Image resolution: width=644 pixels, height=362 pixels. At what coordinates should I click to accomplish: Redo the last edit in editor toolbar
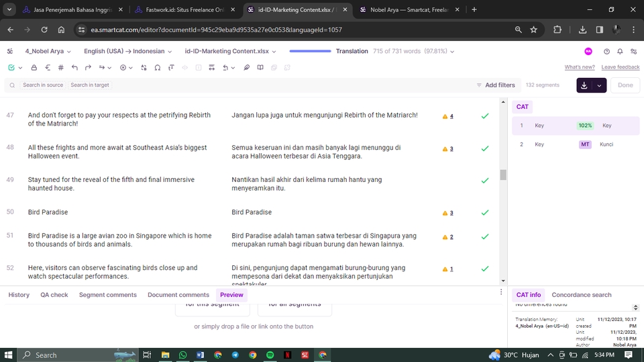88,67
